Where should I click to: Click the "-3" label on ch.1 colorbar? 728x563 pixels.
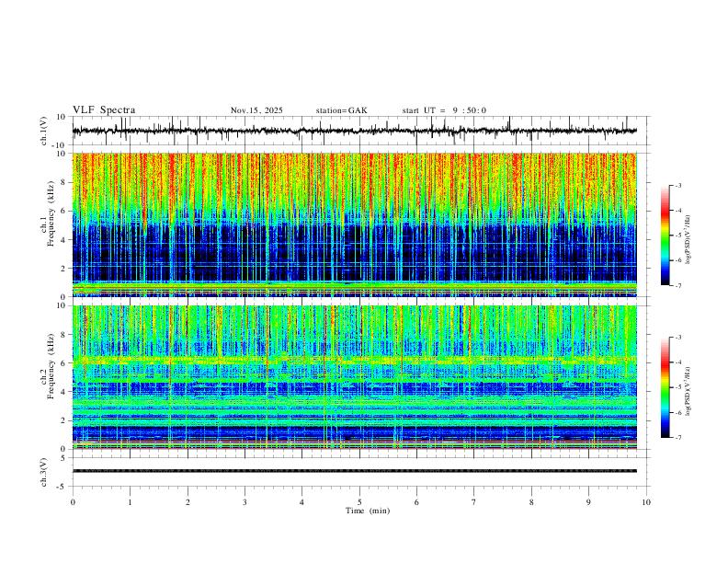pos(678,185)
